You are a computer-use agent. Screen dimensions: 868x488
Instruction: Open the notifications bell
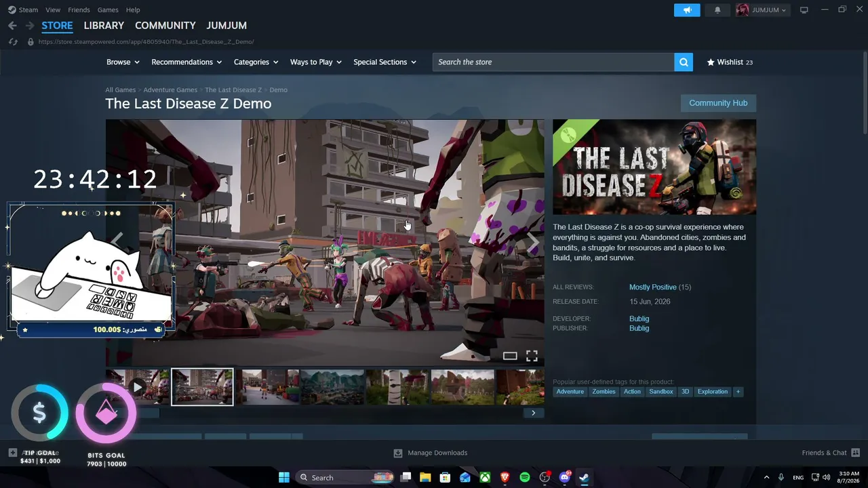coord(717,10)
